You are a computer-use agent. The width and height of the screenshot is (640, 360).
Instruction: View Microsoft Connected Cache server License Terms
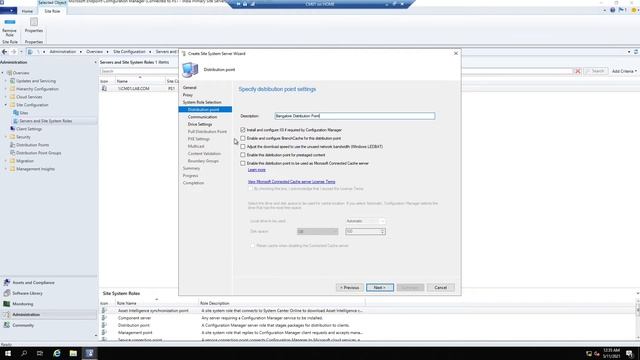tap(291, 182)
